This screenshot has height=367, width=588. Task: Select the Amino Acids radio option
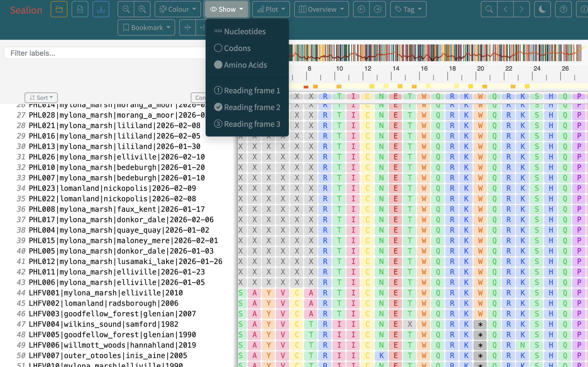[x=245, y=65]
